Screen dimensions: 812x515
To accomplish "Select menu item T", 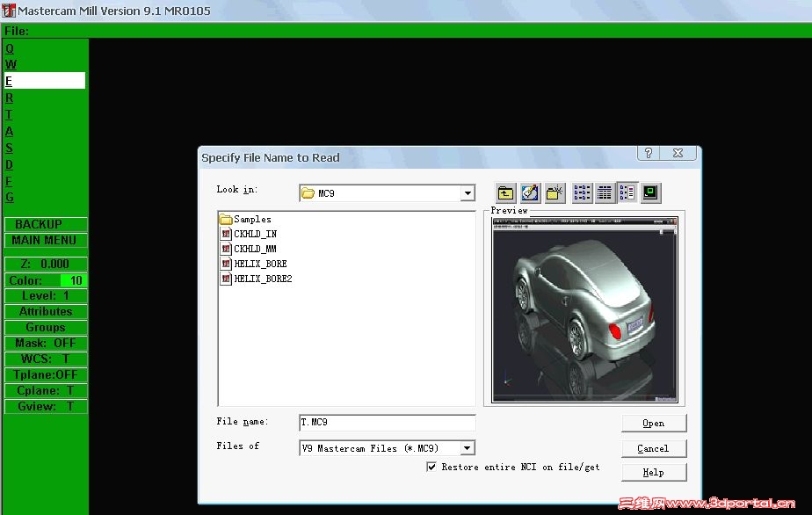I will tap(9, 114).
